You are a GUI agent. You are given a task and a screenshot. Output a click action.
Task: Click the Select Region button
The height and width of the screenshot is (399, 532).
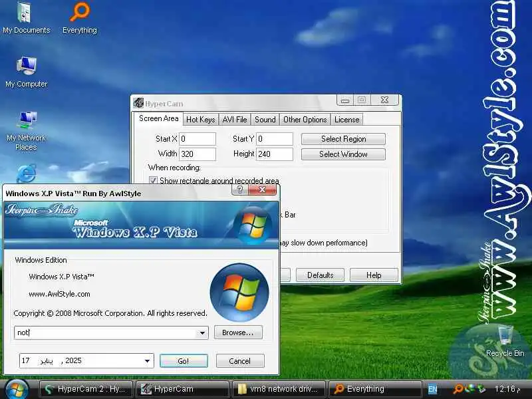click(343, 139)
